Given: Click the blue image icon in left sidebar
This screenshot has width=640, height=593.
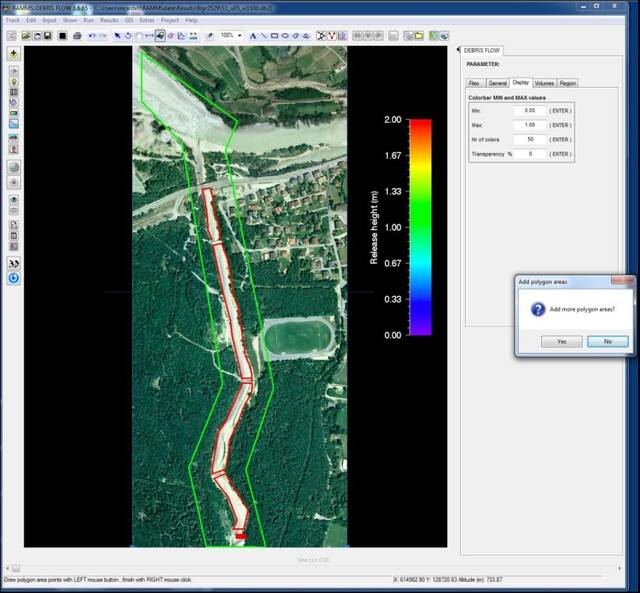Looking at the screenshot, I should [x=13, y=124].
